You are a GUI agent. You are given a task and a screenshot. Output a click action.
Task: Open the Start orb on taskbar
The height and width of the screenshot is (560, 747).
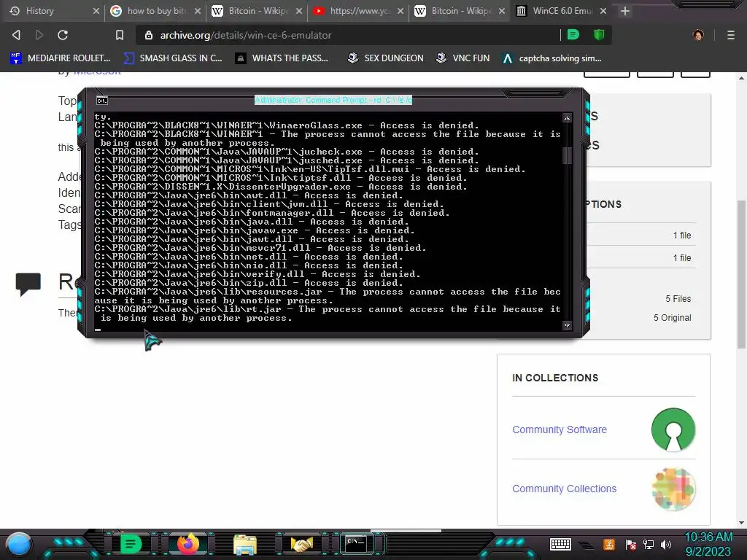pyautogui.click(x=19, y=544)
